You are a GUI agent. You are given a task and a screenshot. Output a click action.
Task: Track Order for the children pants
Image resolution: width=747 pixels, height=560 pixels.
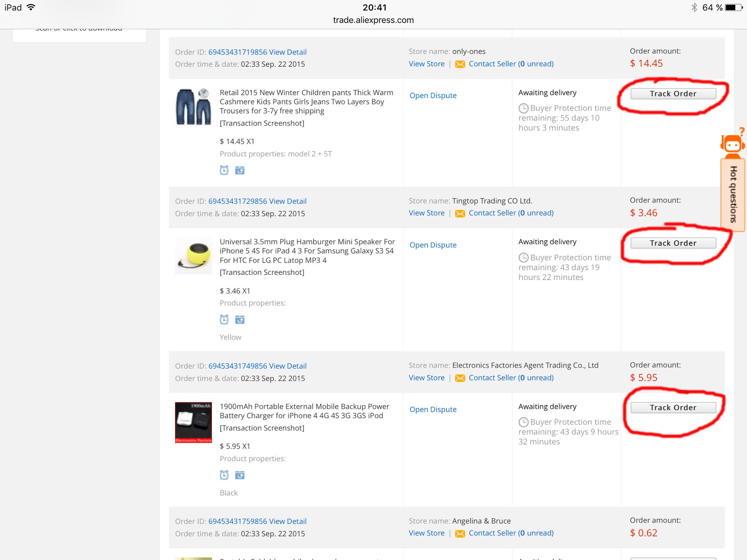coord(673,94)
